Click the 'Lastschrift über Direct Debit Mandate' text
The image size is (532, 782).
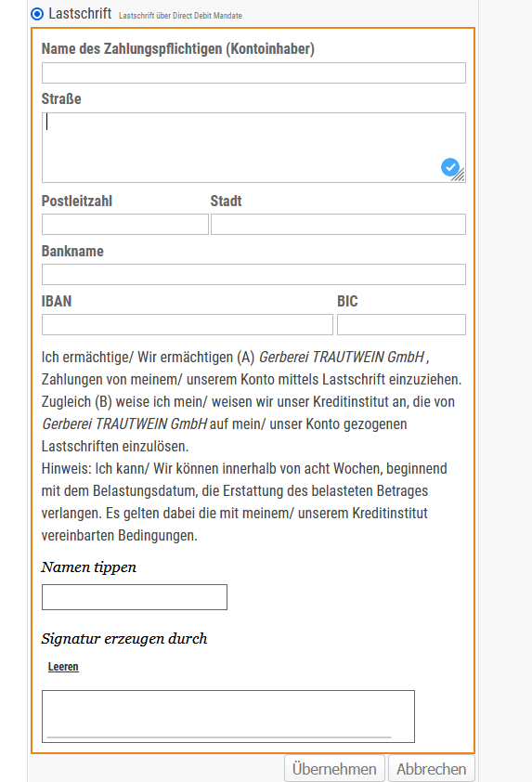point(180,16)
